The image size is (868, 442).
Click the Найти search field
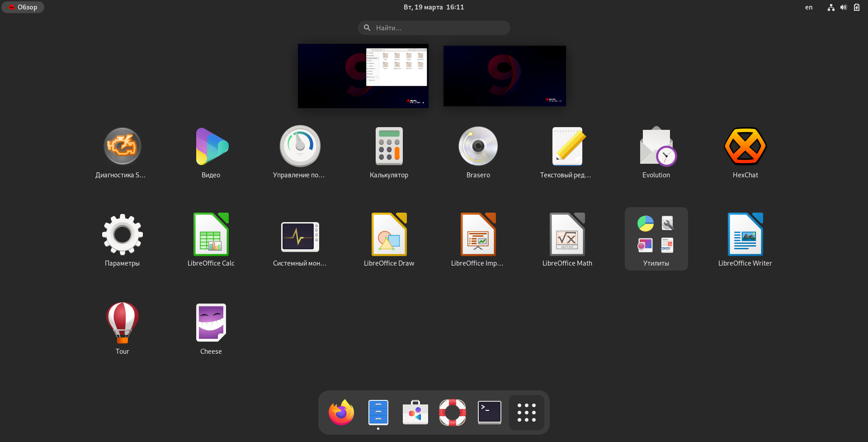(434, 28)
